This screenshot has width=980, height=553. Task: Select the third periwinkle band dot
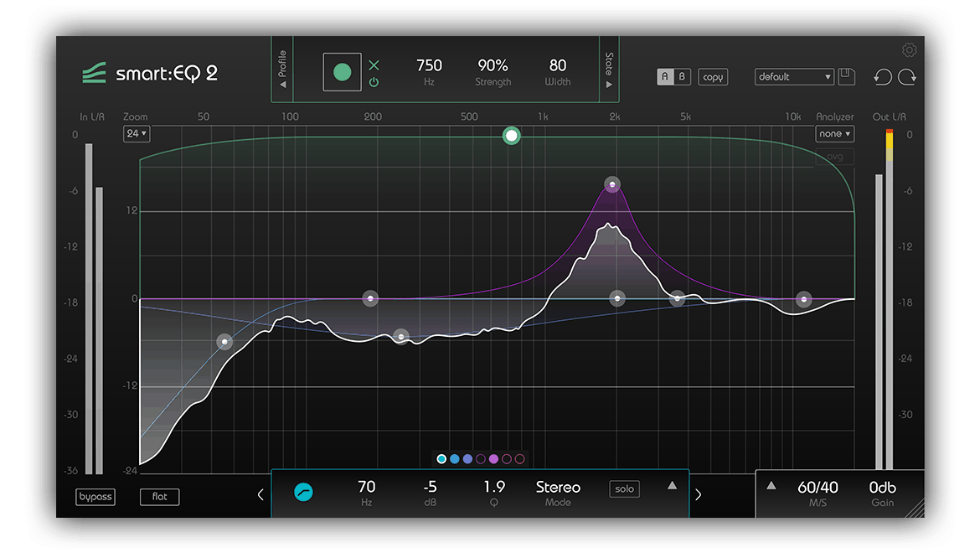click(x=467, y=459)
